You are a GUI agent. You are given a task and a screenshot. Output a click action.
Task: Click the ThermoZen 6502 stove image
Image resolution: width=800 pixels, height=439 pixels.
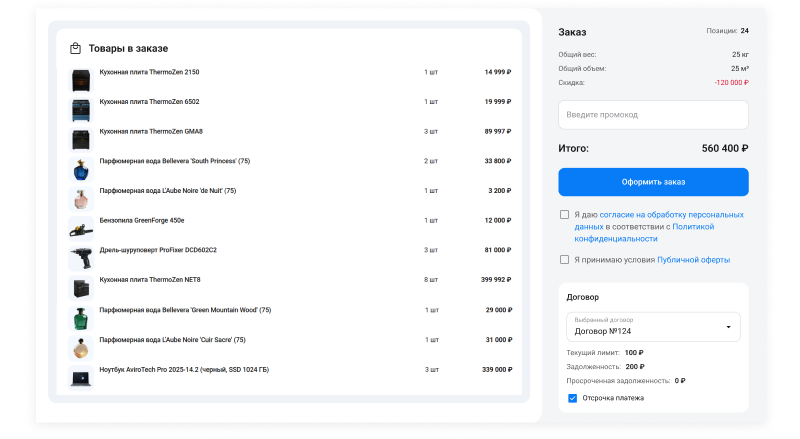(x=80, y=109)
